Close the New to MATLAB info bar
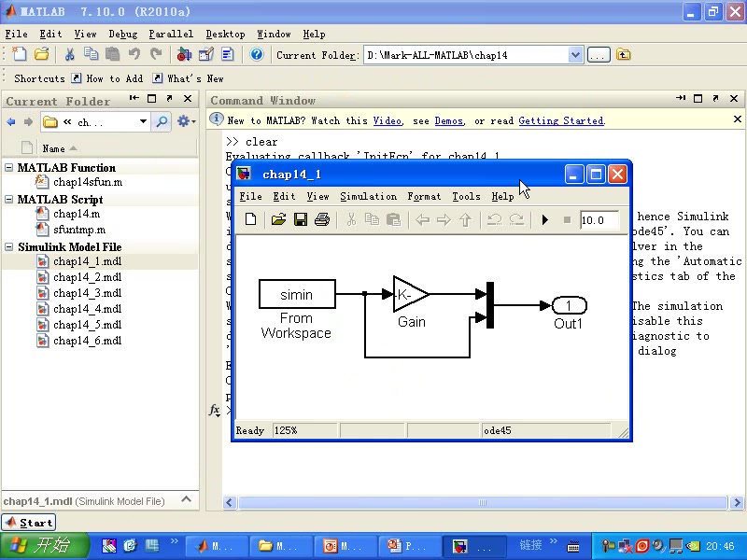Screen dimensions: 747x560 click(738, 119)
